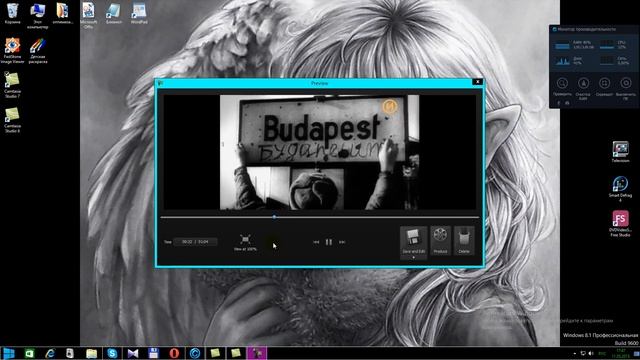Pause the preview video playback

[329, 242]
